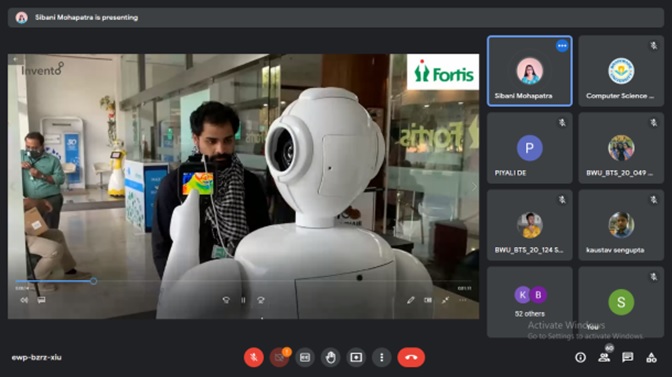Show everyone in the people panel
Image resolution: width=672 pixels, height=377 pixels.
coord(604,357)
